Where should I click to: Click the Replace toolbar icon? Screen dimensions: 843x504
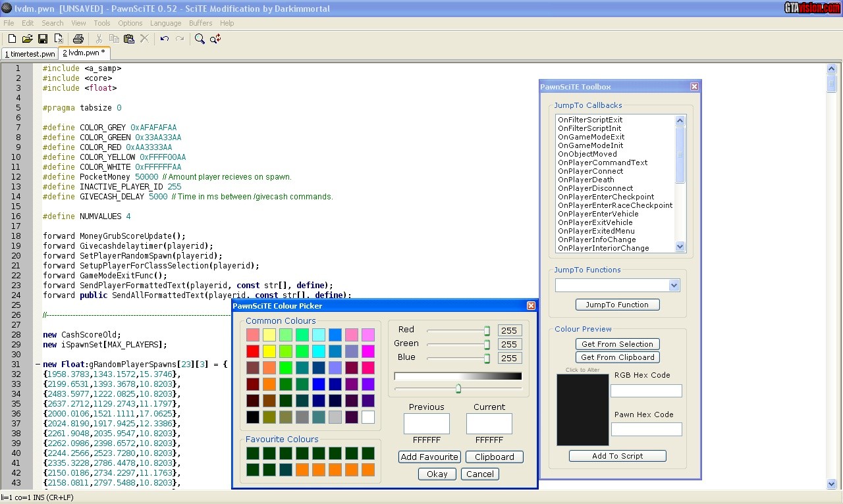(x=215, y=39)
